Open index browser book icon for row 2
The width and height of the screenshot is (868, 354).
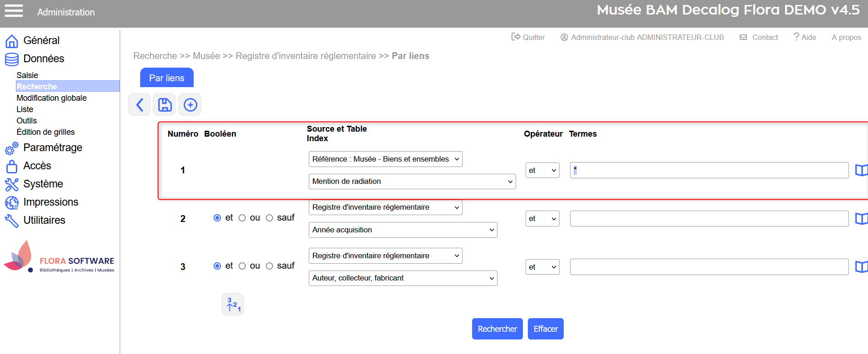point(861,219)
